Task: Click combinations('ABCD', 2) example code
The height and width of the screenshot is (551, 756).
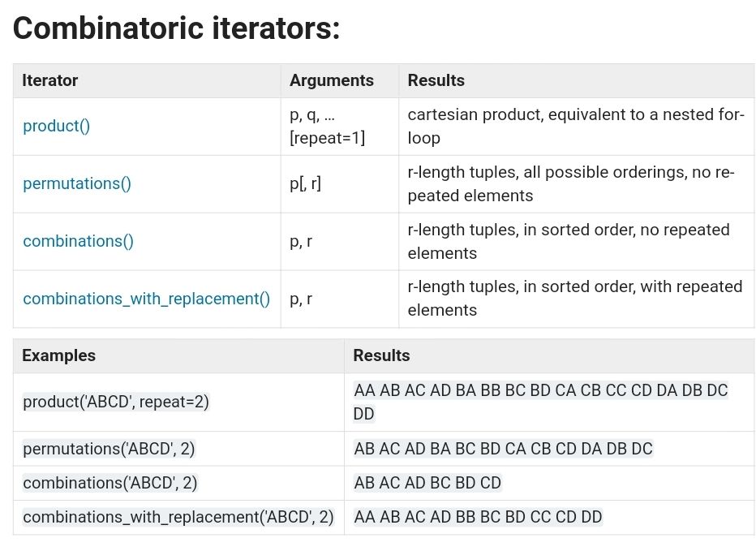Action: (x=110, y=483)
